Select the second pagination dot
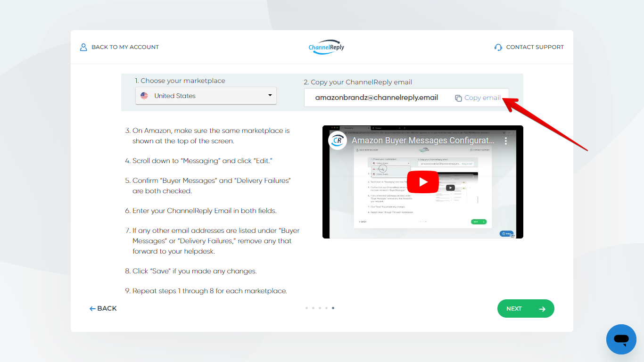The height and width of the screenshot is (362, 644). [313, 308]
